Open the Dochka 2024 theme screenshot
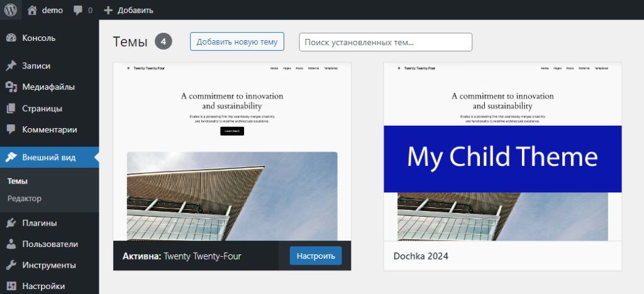Viewport: 644px width, 294px height. (502, 151)
